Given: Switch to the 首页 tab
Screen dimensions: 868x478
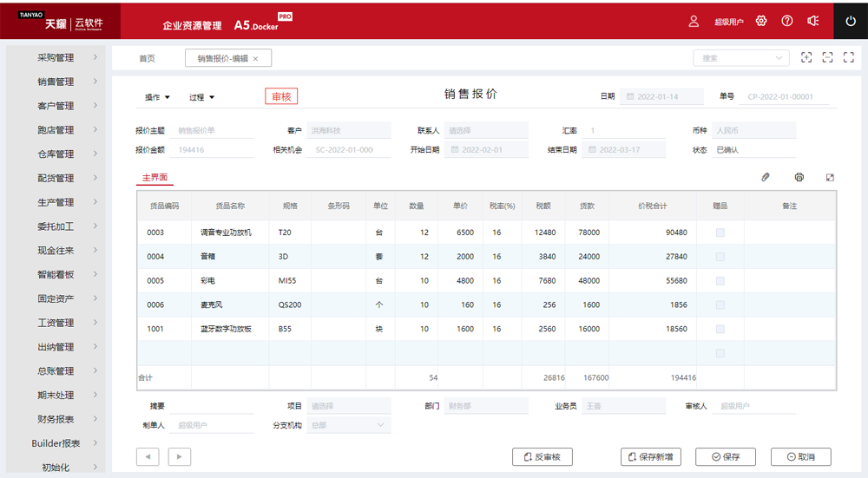Looking at the screenshot, I should click(147, 58).
